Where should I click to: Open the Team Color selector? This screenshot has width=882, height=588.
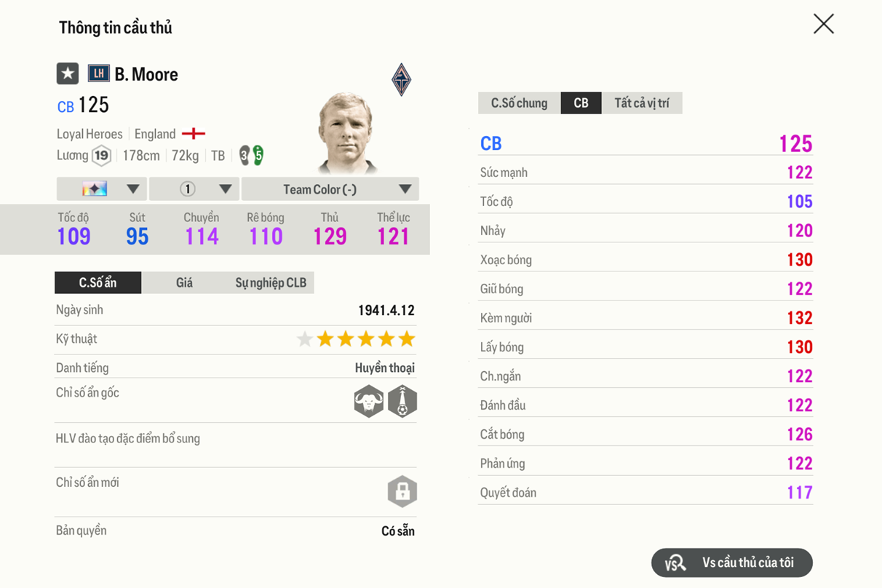(330, 188)
